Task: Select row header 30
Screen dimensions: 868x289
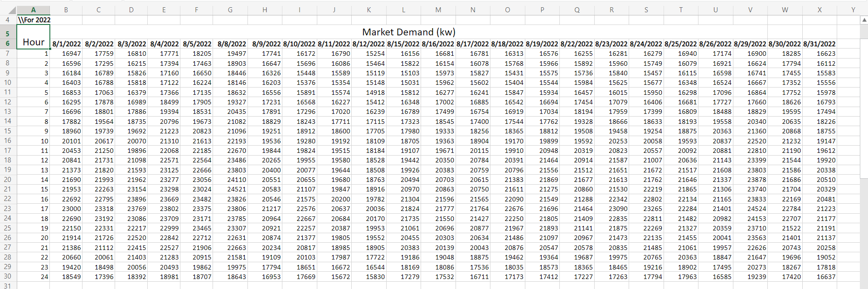Action: 8,276
